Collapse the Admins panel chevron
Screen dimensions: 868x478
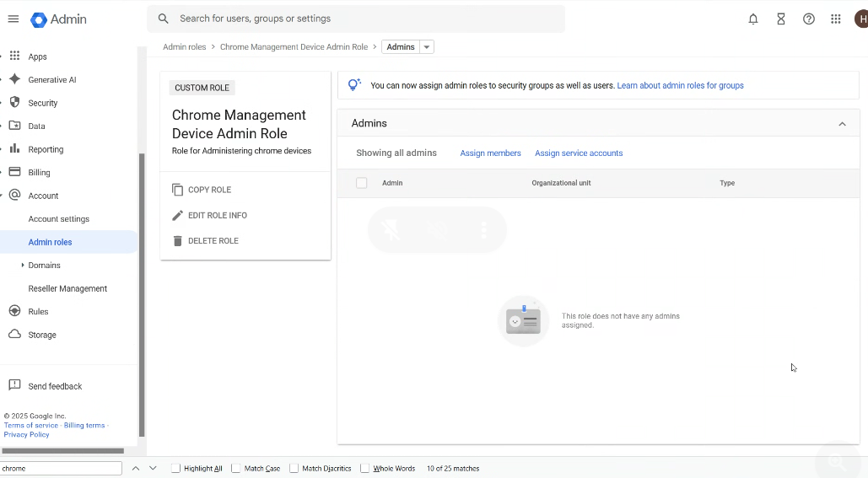pos(842,124)
